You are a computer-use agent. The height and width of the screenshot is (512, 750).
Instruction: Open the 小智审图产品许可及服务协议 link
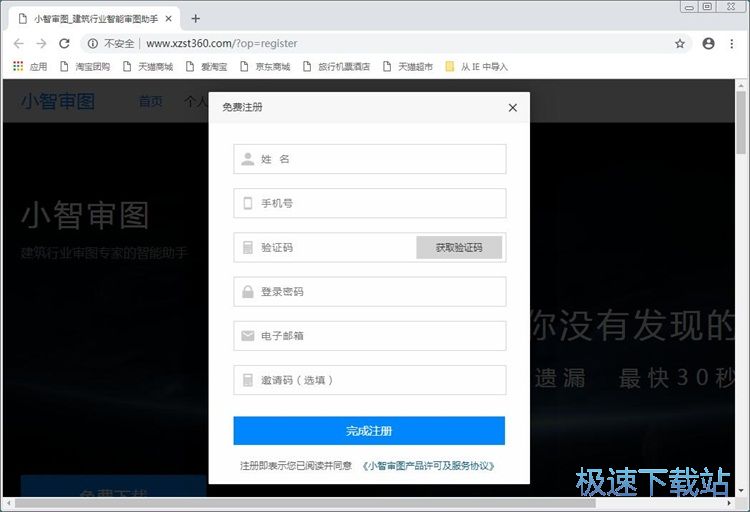(429, 466)
